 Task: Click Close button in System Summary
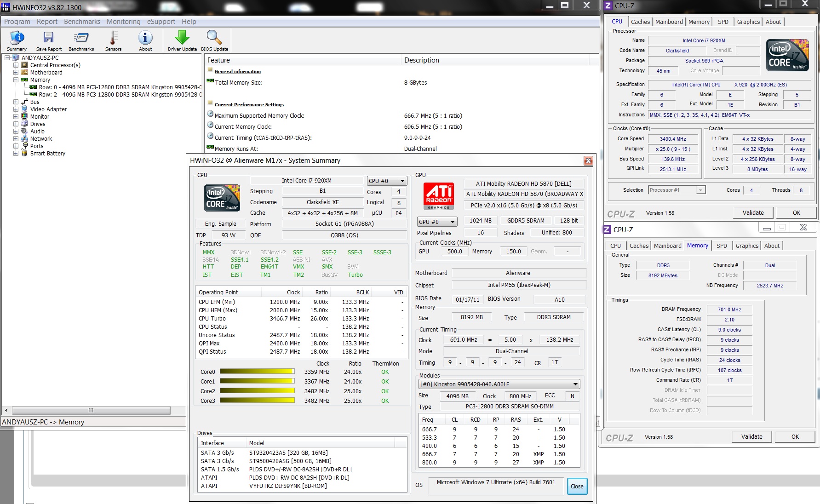coord(577,487)
